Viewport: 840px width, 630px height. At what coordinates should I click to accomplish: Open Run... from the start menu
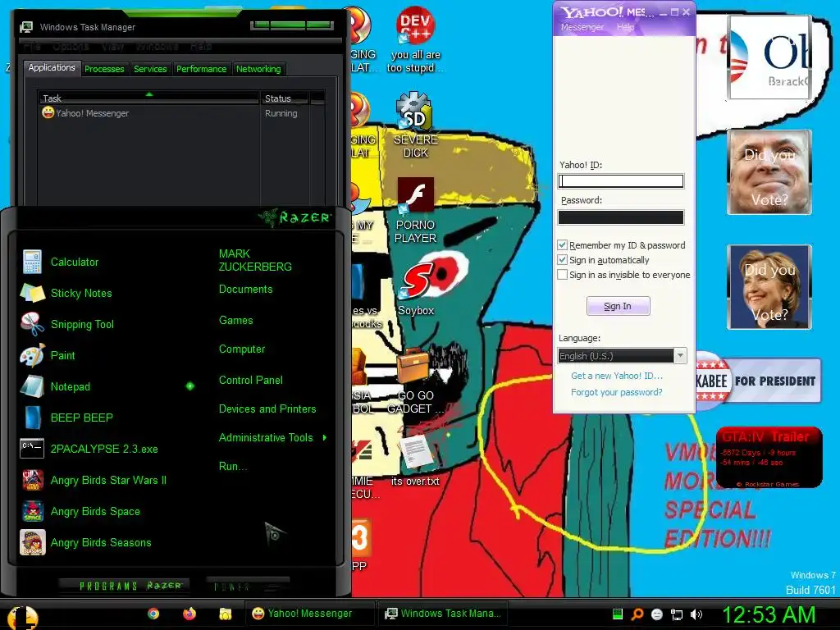pos(233,466)
